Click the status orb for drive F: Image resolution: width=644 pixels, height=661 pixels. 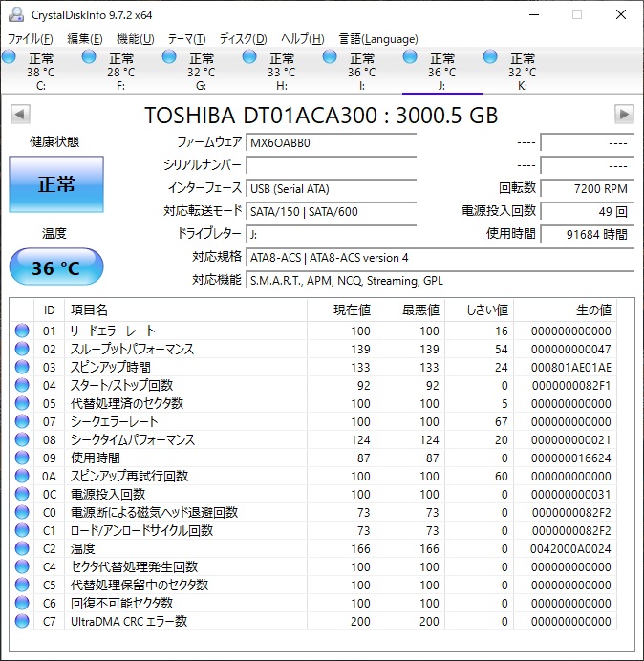89,58
